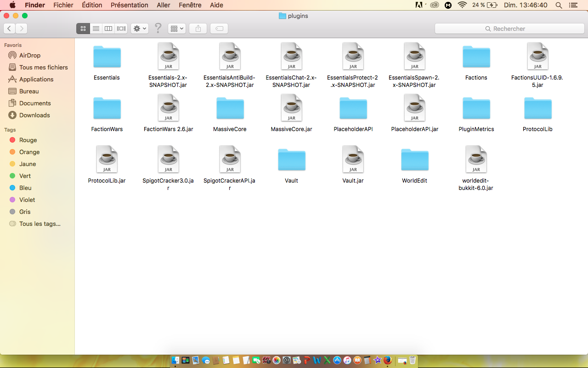This screenshot has width=588, height=368.
Task: Open the Fenêtre menu
Action: click(x=190, y=5)
